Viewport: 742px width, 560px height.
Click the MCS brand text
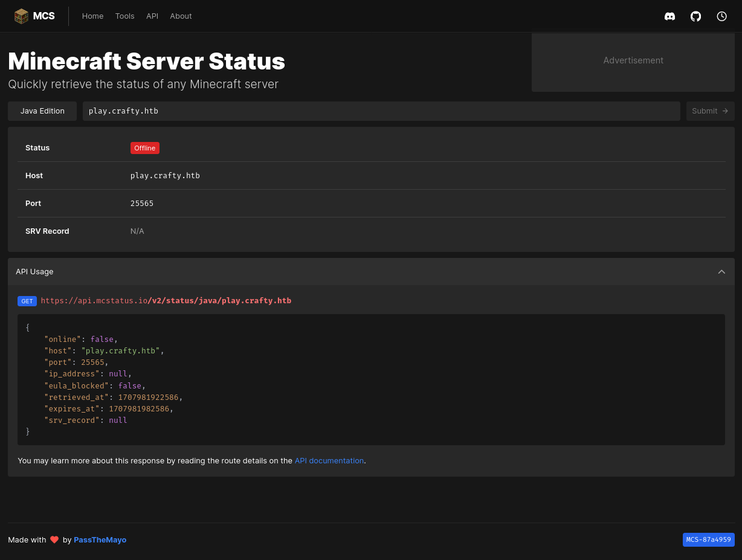tap(44, 16)
